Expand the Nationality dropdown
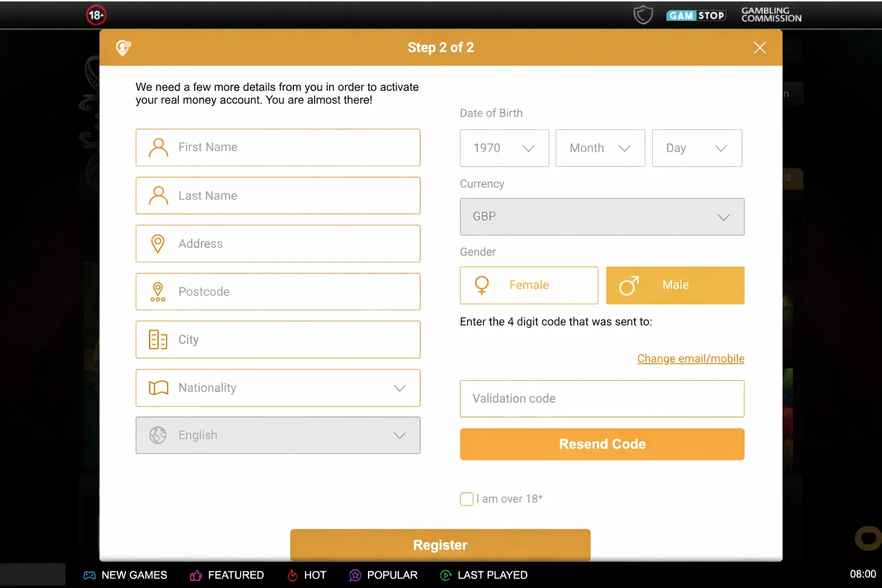The height and width of the screenshot is (588, 882). tap(278, 388)
